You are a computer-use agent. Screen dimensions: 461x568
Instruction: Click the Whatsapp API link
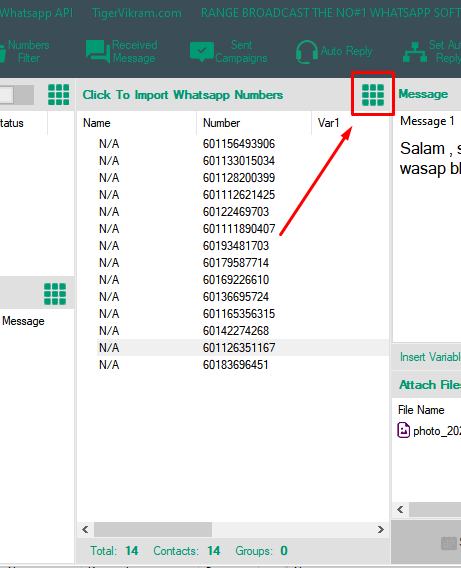(36, 13)
